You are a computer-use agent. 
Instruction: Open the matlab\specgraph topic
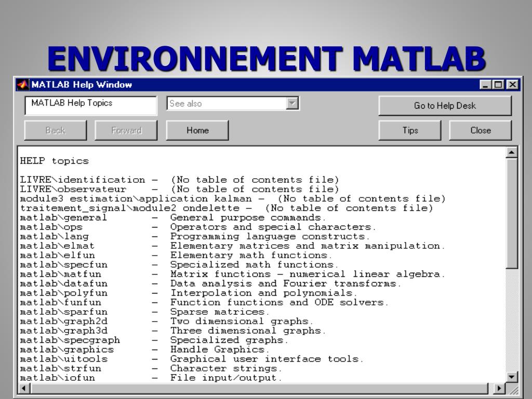click(x=70, y=340)
